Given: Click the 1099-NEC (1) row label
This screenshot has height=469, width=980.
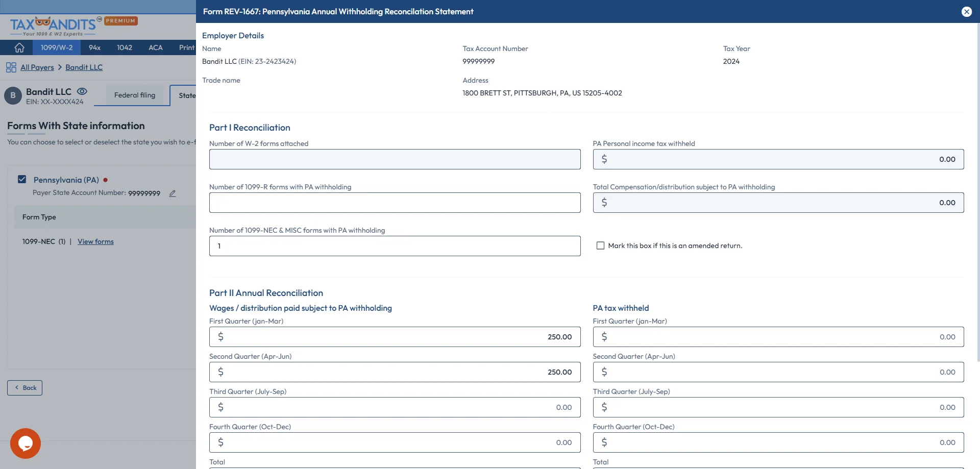Looking at the screenshot, I should 44,241.
